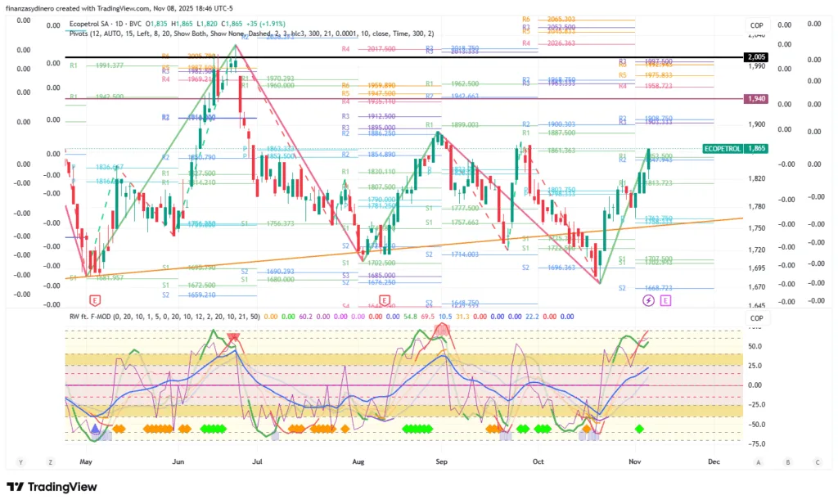Open the COP currency selector on price axis
This screenshot has width=838, height=504.
756,25
